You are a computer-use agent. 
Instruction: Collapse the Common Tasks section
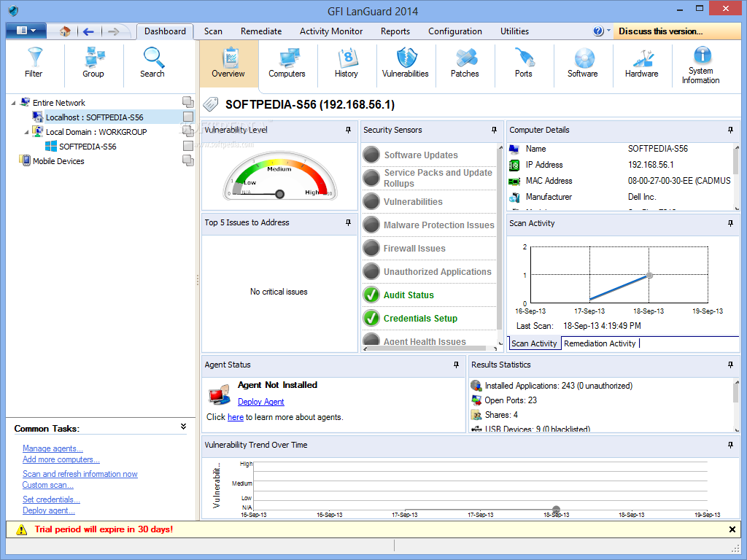(183, 427)
